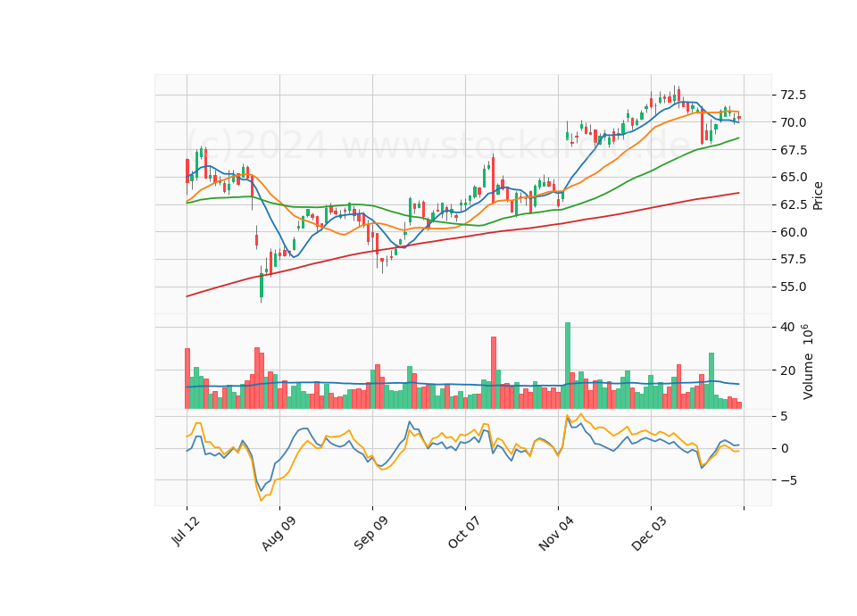Click the oscillator's lowest orange trough
The width and height of the screenshot is (857, 616).
(262, 500)
